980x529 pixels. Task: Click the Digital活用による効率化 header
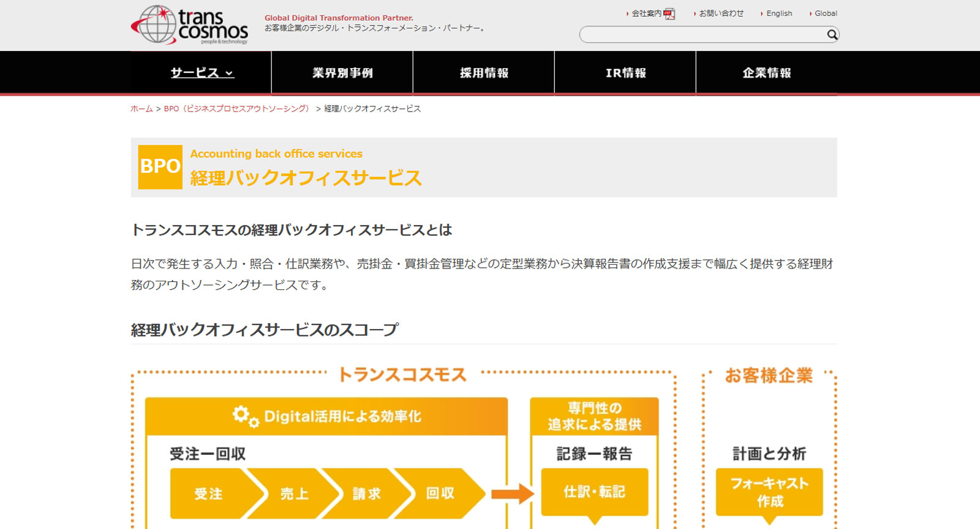click(326, 416)
